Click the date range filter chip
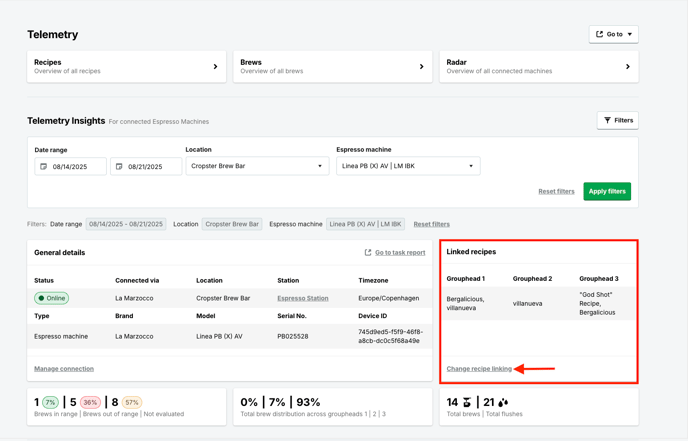The height and width of the screenshot is (441, 688). pyautogui.click(x=126, y=224)
